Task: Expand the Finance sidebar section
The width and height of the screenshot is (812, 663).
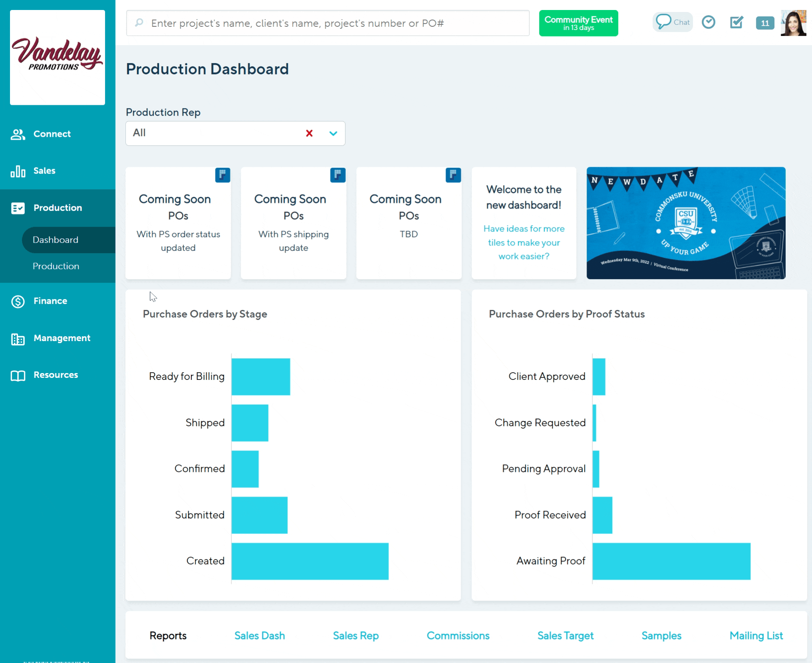Action: [50, 301]
